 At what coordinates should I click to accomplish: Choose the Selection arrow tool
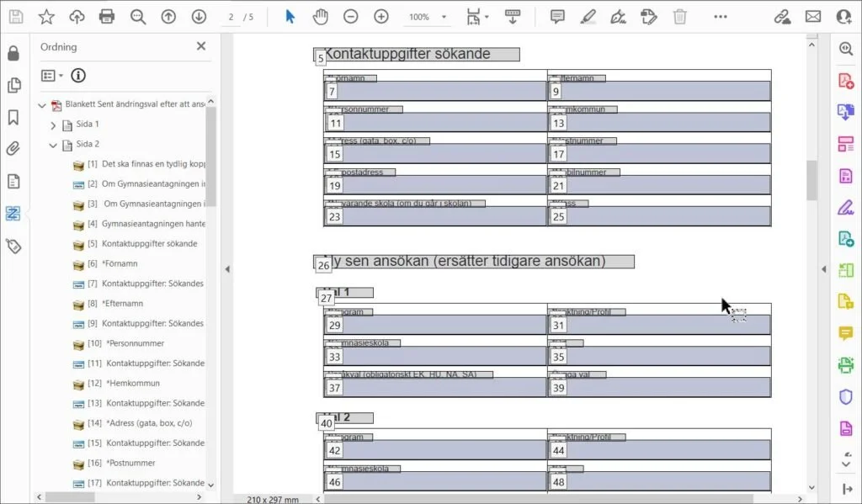290,17
